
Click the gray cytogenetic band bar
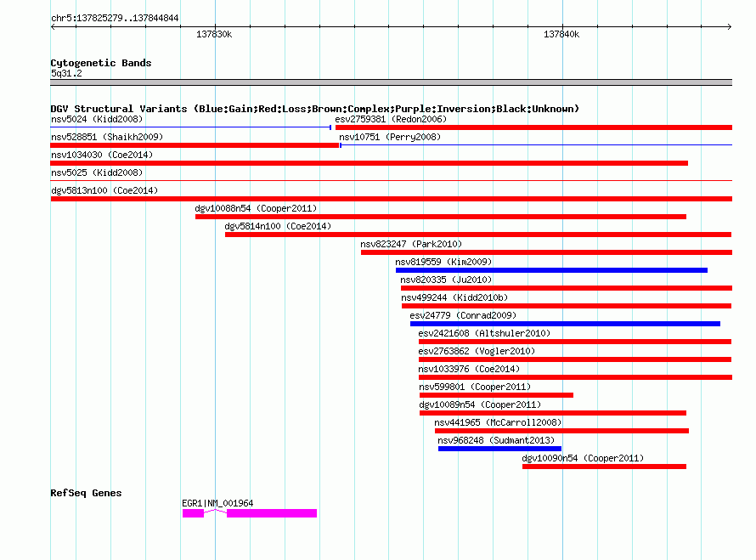click(392, 82)
